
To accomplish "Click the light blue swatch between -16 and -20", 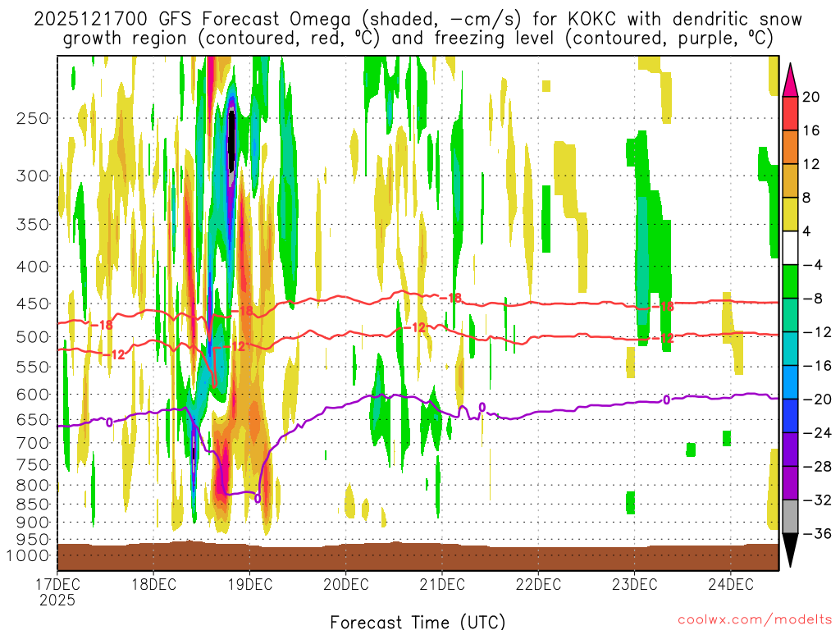I will click(790, 382).
